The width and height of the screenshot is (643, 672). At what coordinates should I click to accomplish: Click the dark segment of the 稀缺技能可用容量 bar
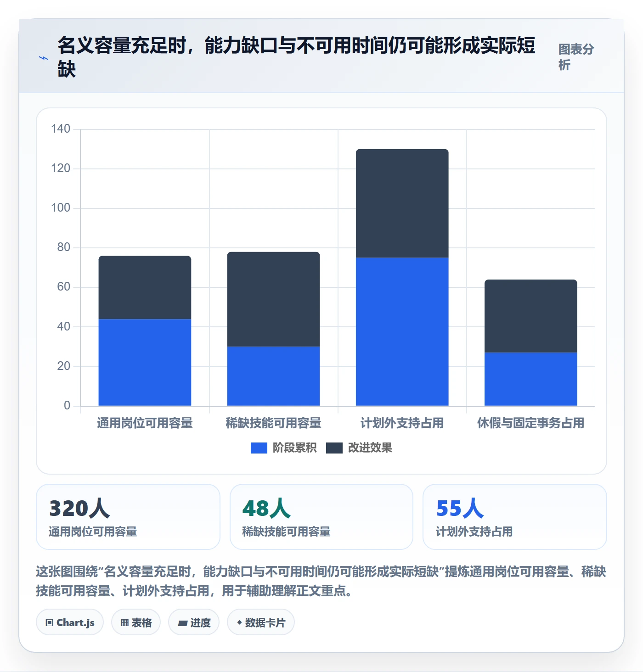pos(273,299)
